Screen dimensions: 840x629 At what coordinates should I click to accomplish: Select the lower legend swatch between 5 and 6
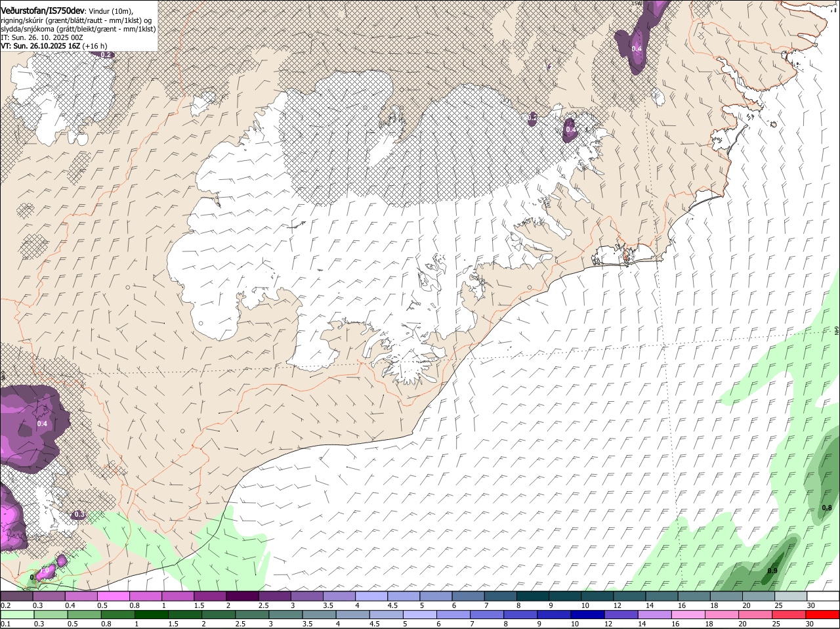point(419,615)
